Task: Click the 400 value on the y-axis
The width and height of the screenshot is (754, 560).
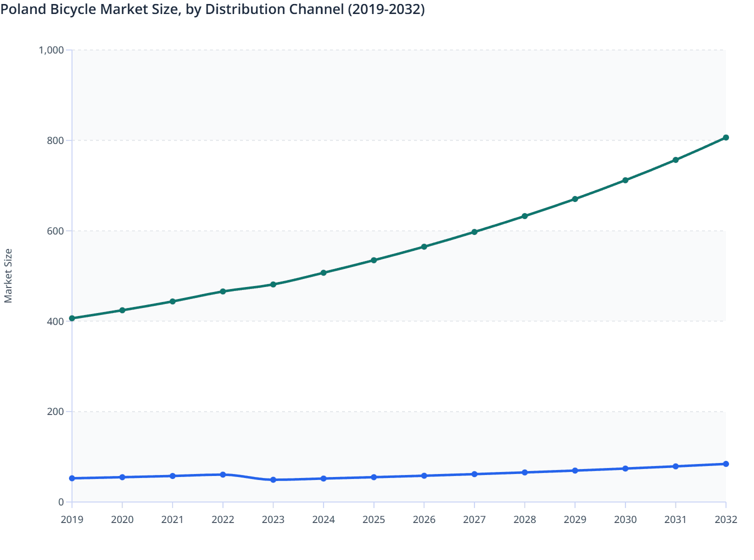Action: coord(56,320)
